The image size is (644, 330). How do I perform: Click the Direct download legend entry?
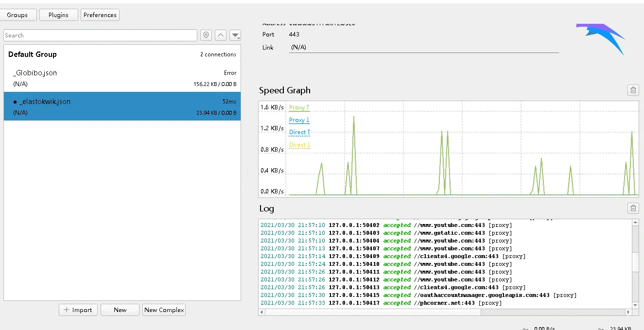(299, 145)
